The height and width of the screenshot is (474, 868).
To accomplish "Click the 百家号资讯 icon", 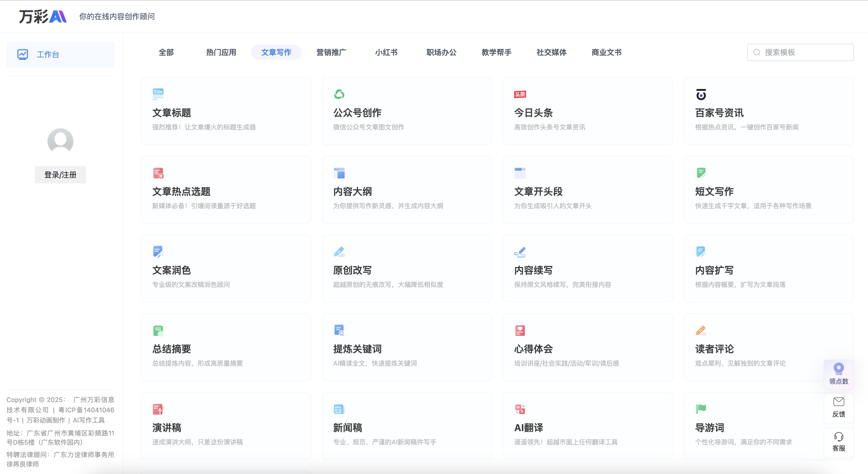I will [x=701, y=95].
